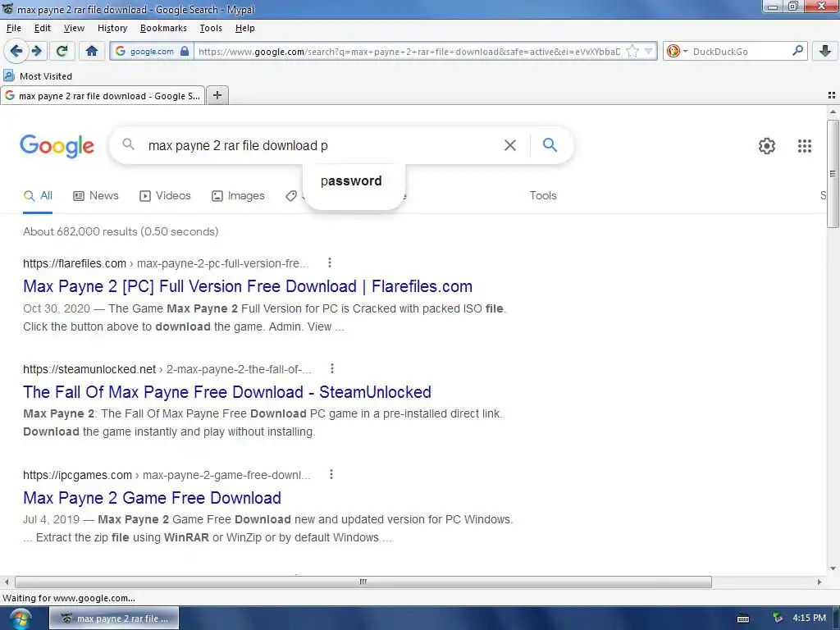The image size is (840, 630).
Task: Open the SteamUnlocked Fall Of Max Payne link
Action: (227, 392)
